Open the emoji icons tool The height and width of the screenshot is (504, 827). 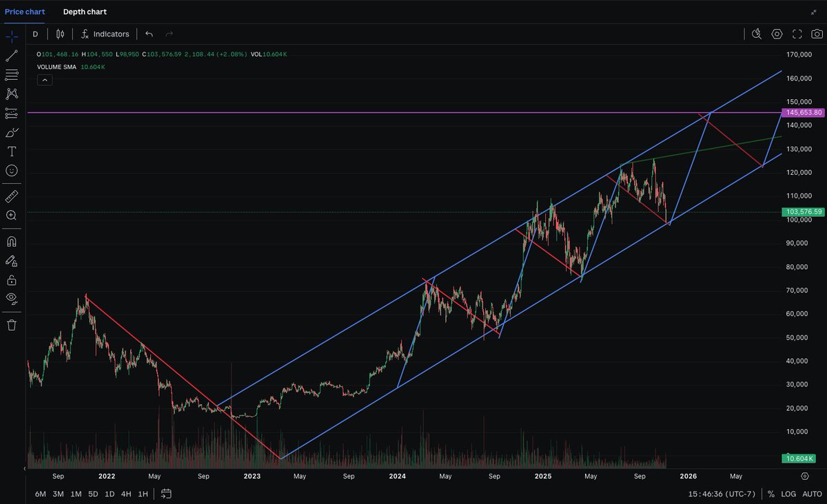tap(12, 170)
